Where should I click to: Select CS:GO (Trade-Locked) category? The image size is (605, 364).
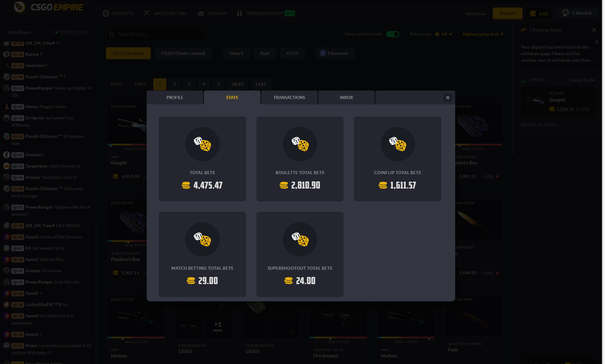tap(183, 53)
